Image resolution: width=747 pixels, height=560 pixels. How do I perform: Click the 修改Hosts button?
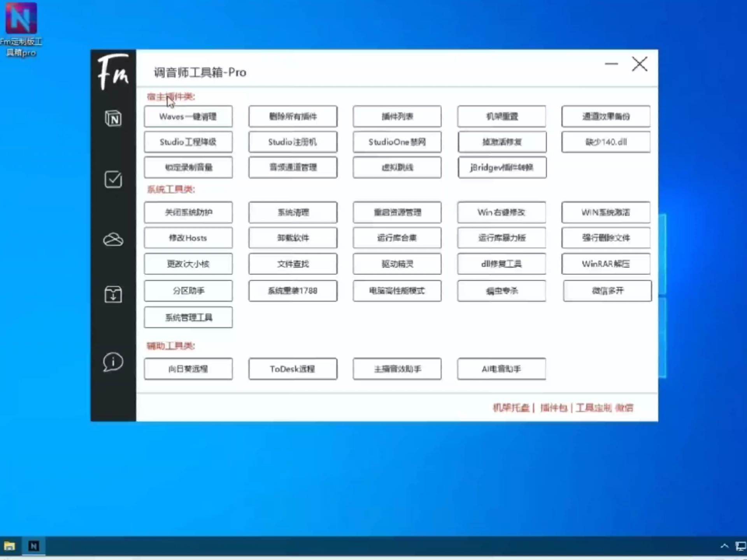pyautogui.click(x=188, y=238)
